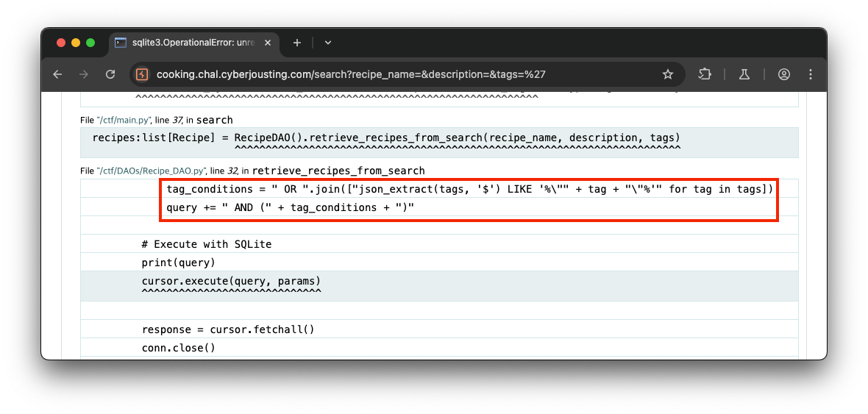Open the Chrome three-dot menu
868x414 pixels.
811,74
